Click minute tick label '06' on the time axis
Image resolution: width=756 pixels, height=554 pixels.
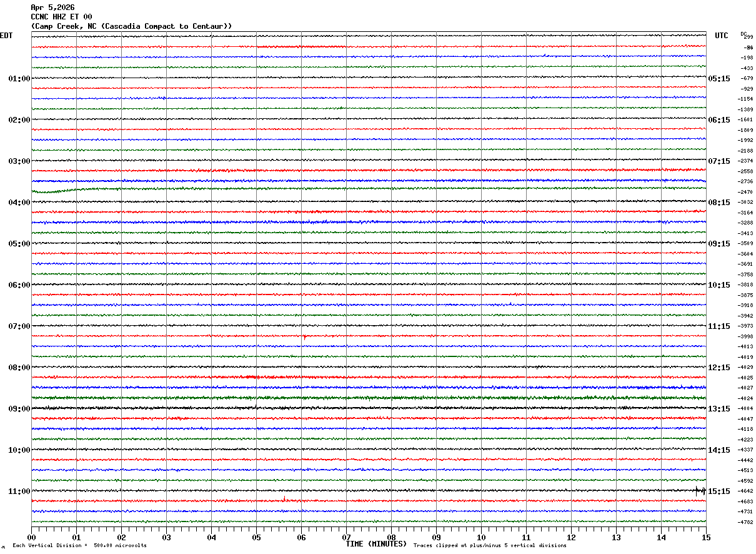(301, 537)
